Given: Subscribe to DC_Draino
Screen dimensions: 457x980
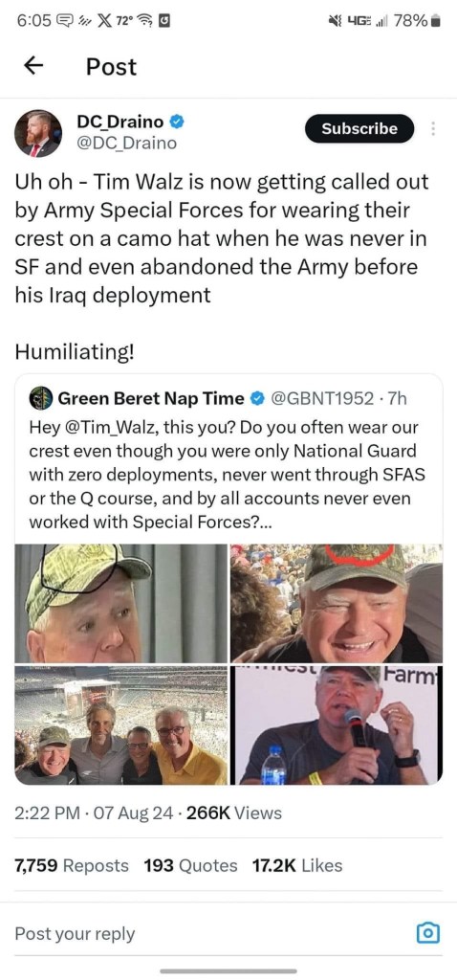Looking at the screenshot, I should pos(359,129).
